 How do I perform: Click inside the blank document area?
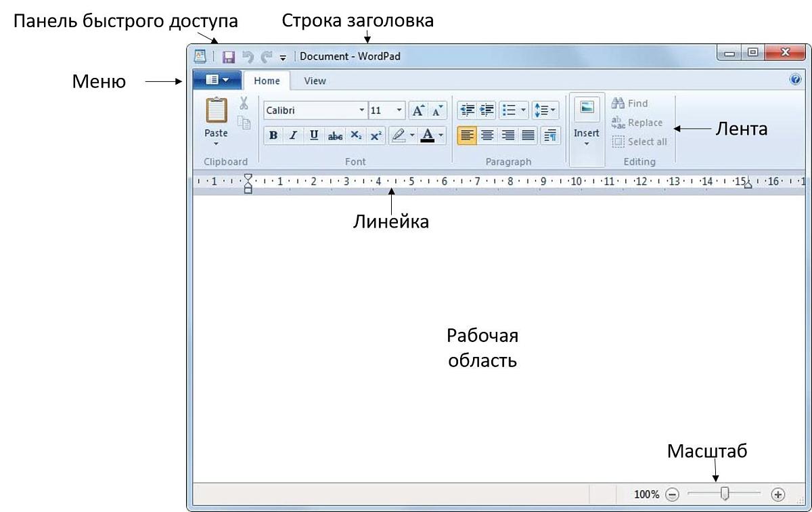click(x=497, y=339)
